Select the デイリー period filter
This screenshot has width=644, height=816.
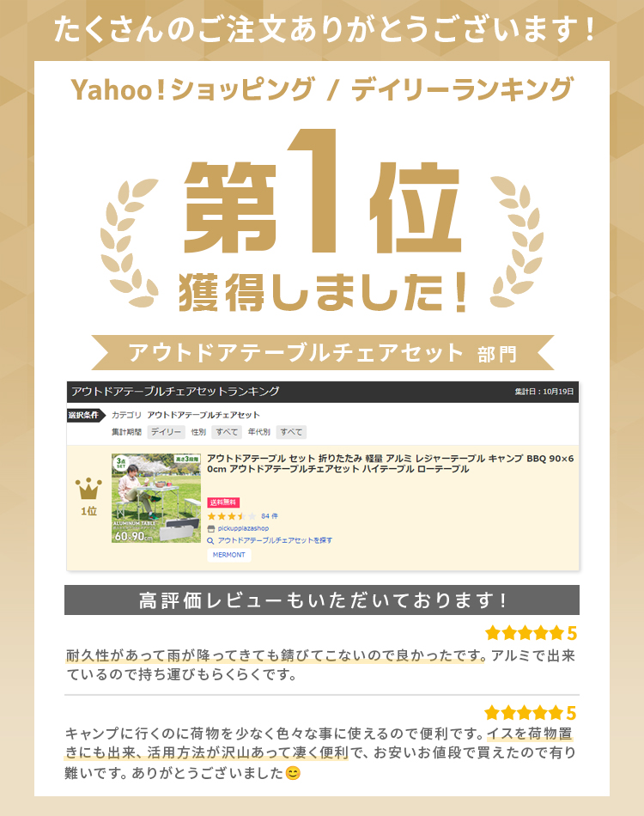coord(166,432)
